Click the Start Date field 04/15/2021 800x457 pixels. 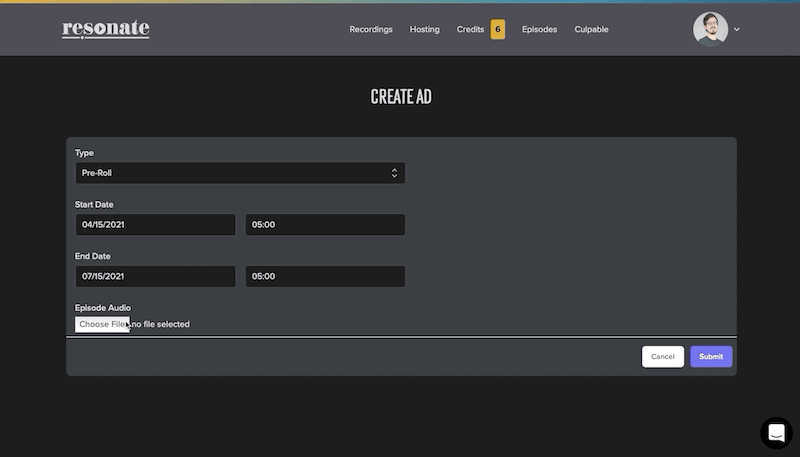point(156,225)
